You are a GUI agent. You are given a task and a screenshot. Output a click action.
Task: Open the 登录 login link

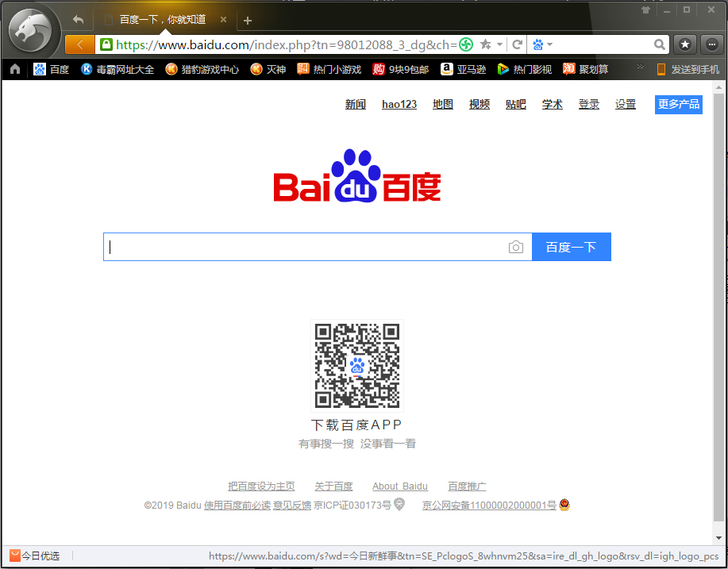588,104
